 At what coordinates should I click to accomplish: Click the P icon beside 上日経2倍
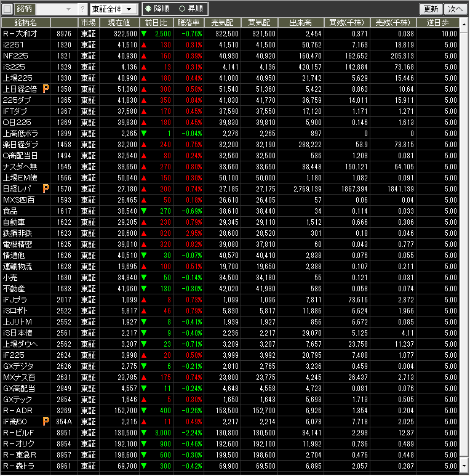tap(46, 89)
